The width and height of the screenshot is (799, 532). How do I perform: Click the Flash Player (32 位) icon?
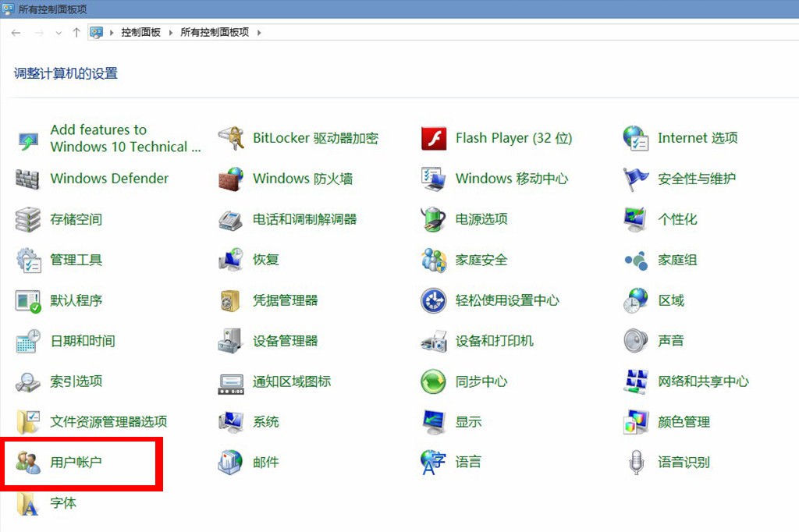pos(434,139)
